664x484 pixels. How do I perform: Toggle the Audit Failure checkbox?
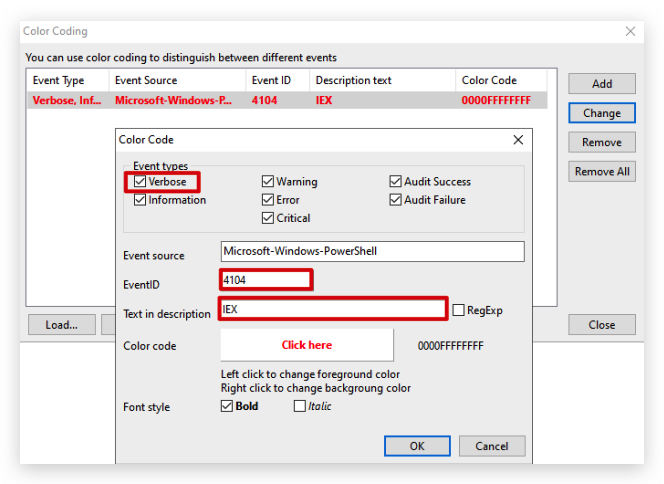tap(395, 199)
